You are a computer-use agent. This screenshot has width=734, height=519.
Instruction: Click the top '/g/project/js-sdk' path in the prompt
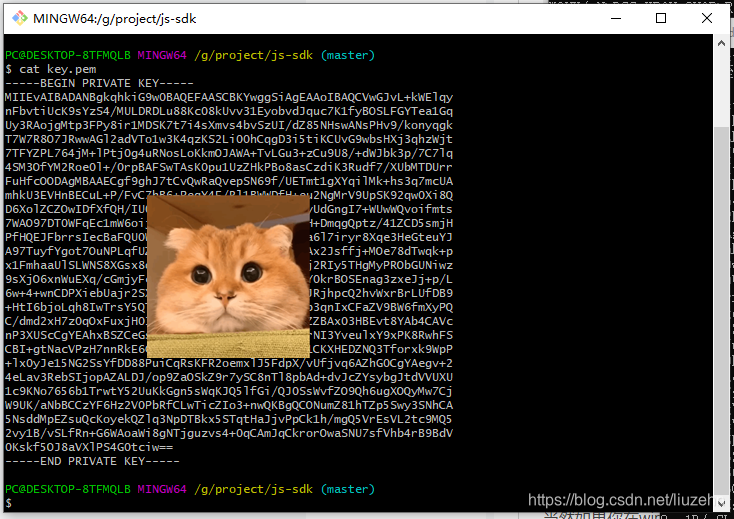pos(254,55)
